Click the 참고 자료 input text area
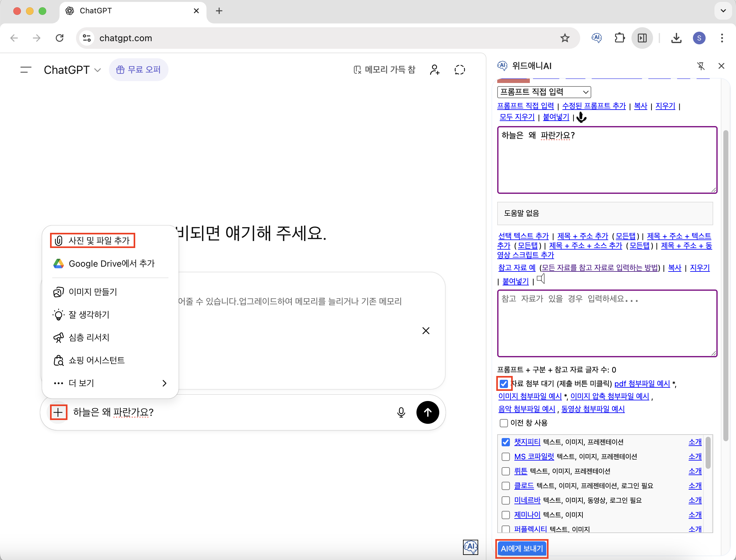 (x=607, y=323)
